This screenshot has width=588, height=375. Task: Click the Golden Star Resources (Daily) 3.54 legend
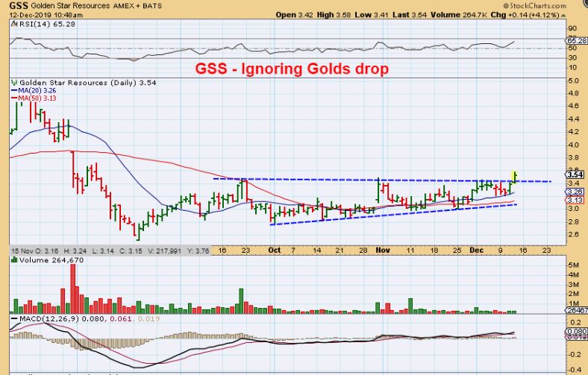[x=88, y=83]
